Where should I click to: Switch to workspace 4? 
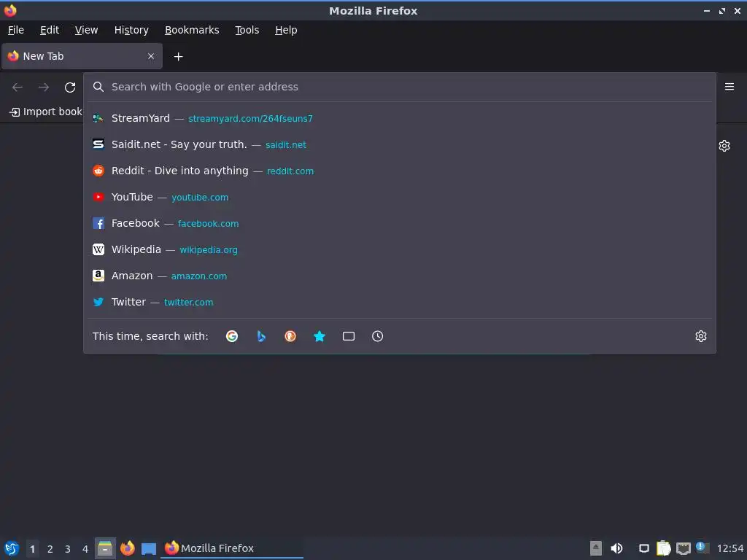coord(85,549)
